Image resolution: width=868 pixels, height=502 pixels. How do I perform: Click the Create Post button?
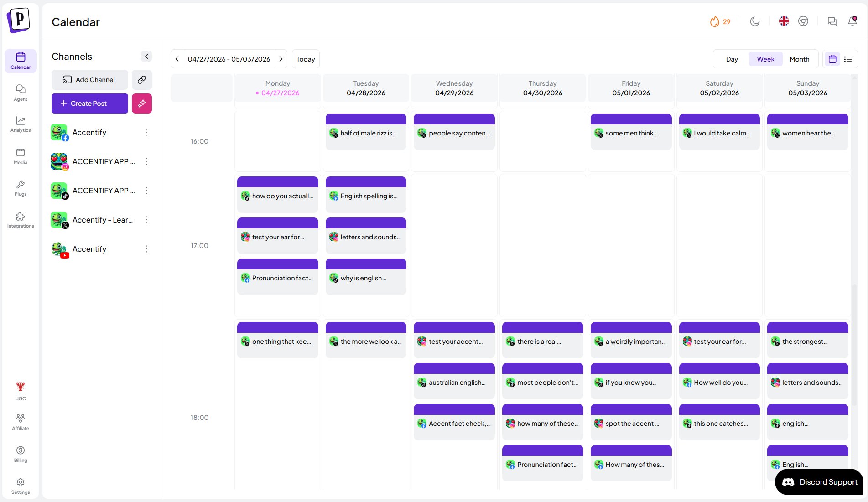coord(89,104)
